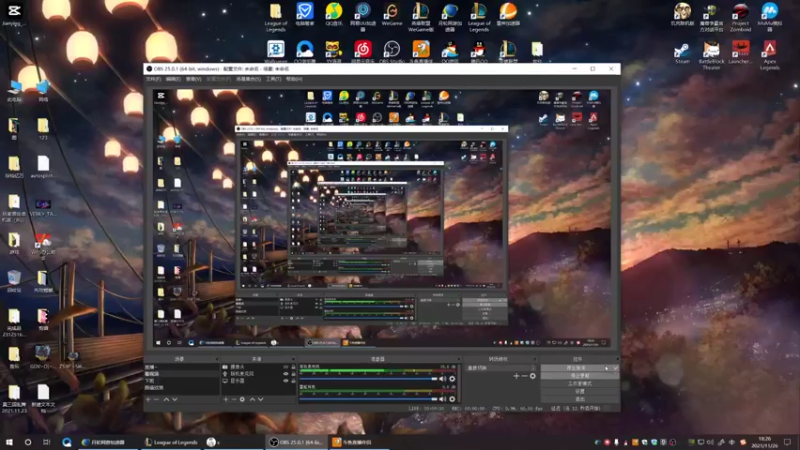Open 文件(F) menu in OBS

pos(153,79)
